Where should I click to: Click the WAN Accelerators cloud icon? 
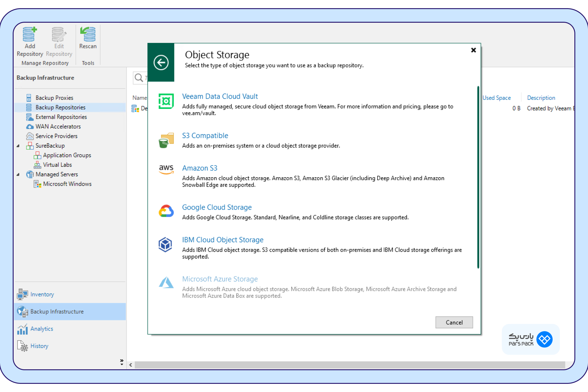(x=30, y=126)
